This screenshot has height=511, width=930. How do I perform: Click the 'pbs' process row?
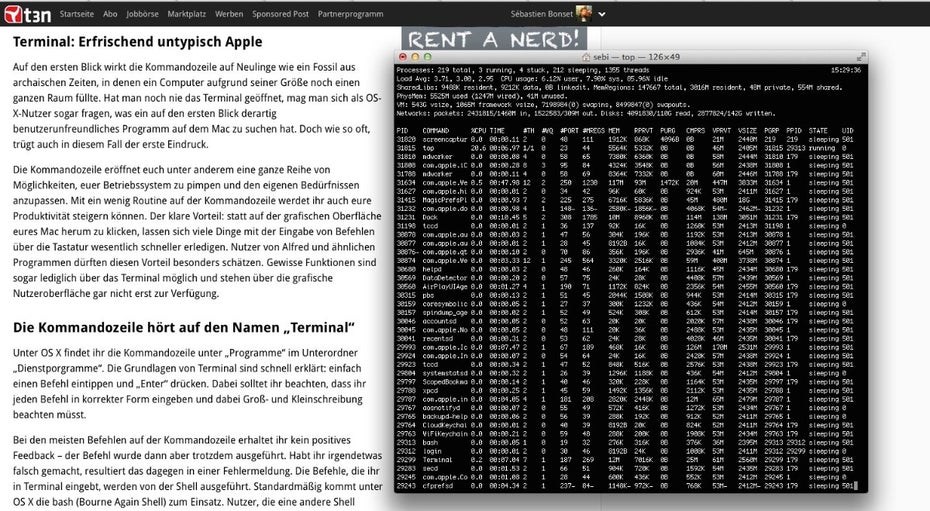625,295
